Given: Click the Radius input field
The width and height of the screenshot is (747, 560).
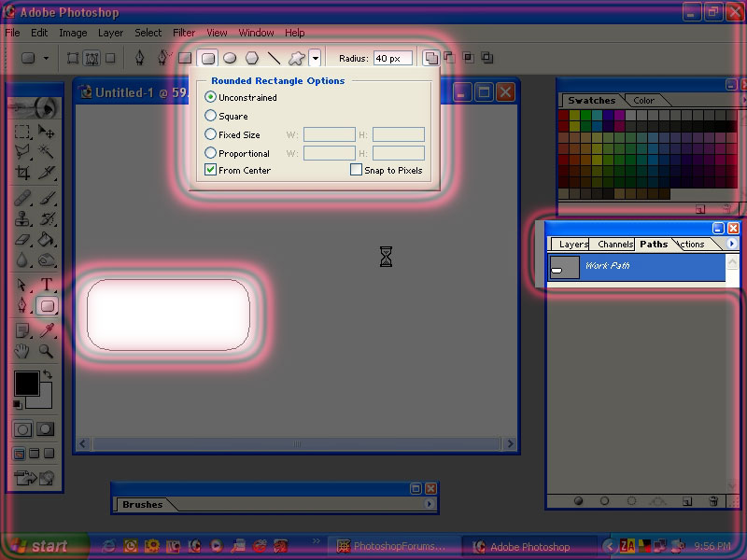Looking at the screenshot, I should point(392,58).
